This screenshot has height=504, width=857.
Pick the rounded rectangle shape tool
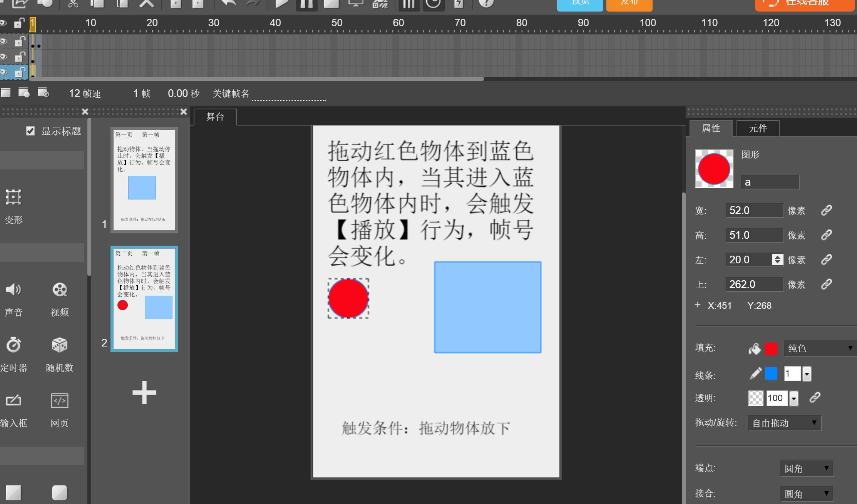[60, 492]
